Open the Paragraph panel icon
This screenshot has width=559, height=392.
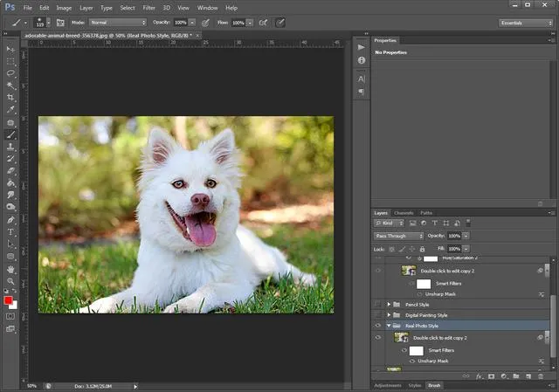click(x=361, y=92)
